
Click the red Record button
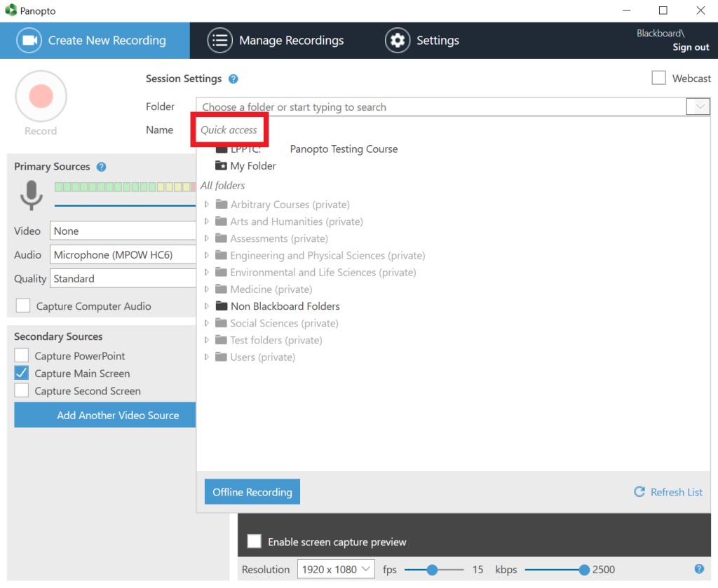[x=41, y=96]
